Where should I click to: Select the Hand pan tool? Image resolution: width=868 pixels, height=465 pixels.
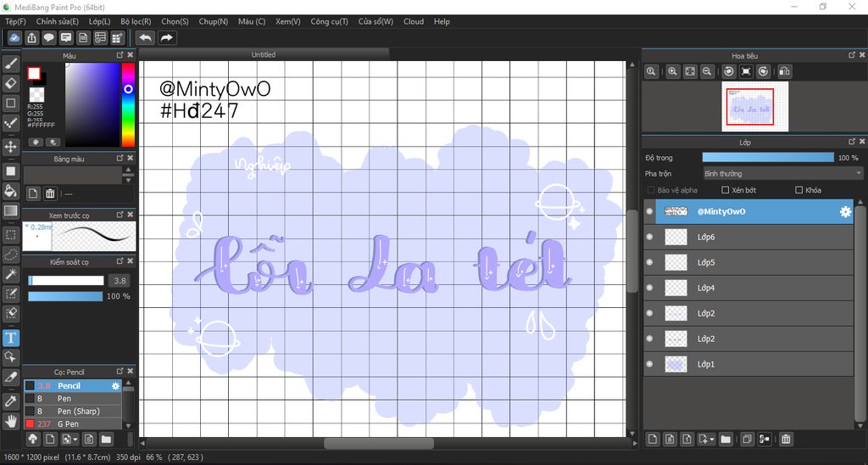point(10,421)
